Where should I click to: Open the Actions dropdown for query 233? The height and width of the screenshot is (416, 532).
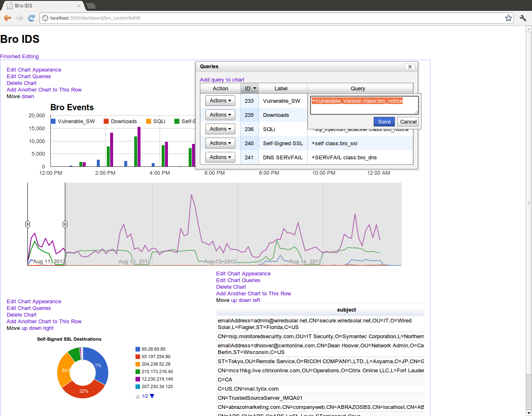pyautogui.click(x=220, y=101)
